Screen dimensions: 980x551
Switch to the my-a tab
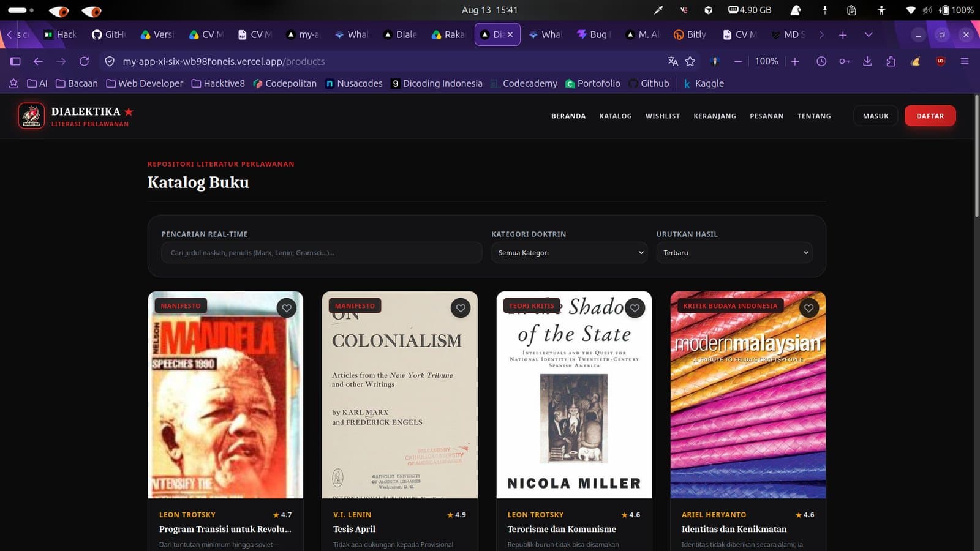(x=303, y=35)
